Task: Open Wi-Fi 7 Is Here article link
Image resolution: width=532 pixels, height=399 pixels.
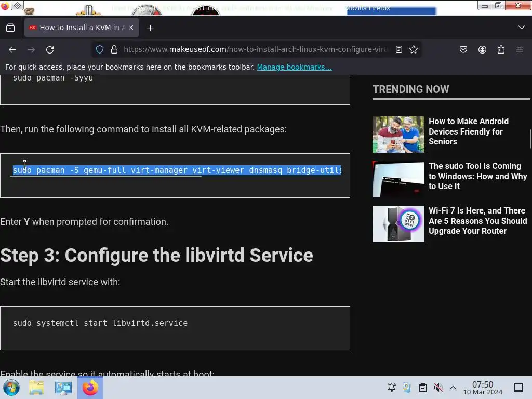Action: tap(478, 221)
